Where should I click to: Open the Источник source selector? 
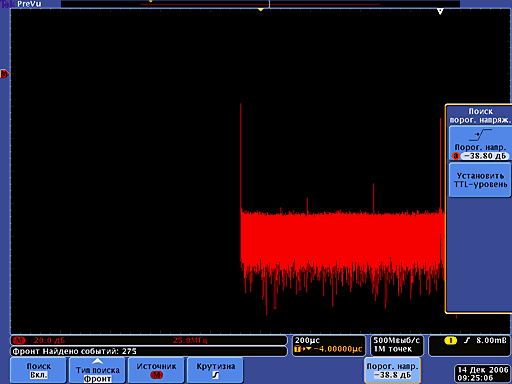[x=156, y=370]
